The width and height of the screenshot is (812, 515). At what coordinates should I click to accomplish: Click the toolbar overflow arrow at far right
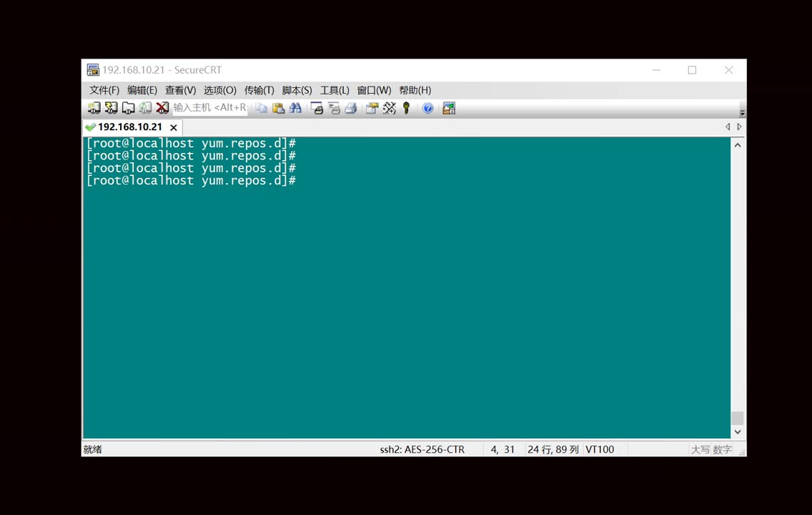742,112
